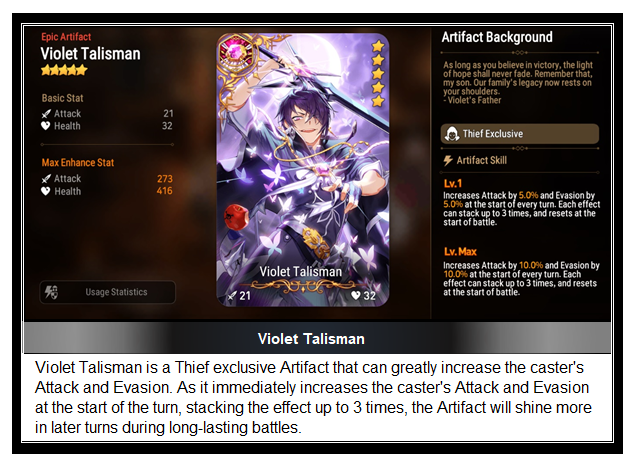Click the basic Attack sword icon

pyautogui.click(x=46, y=114)
